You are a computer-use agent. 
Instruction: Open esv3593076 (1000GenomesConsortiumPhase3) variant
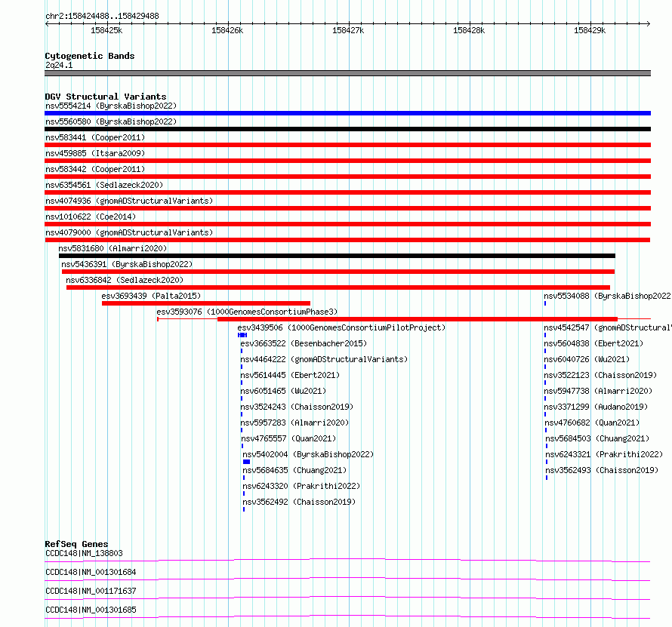click(x=247, y=312)
